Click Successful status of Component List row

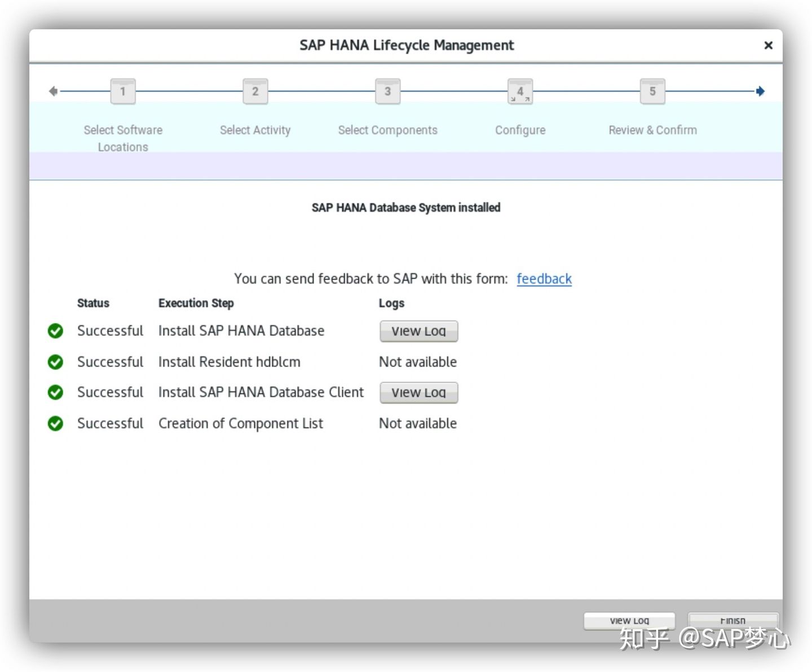pyautogui.click(x=110, y=423)
